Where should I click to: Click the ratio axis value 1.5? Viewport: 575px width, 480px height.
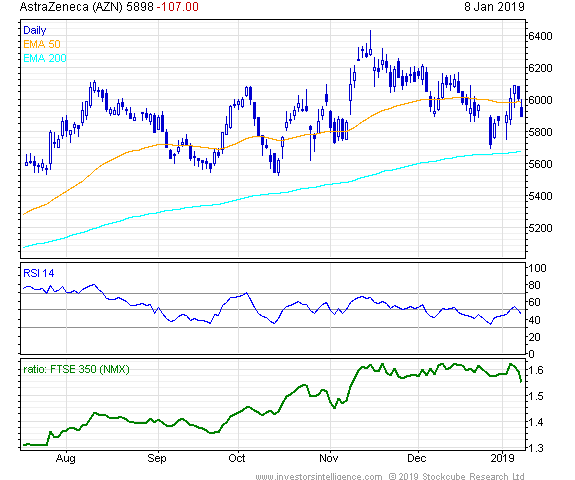pyautogui.click(x=535, y=396)
